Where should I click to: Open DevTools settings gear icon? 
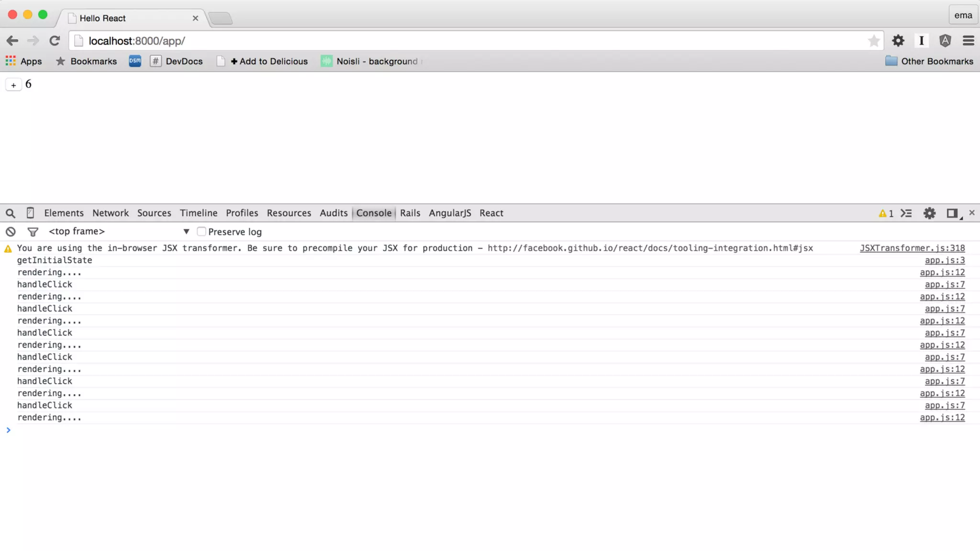coord(929,213)
